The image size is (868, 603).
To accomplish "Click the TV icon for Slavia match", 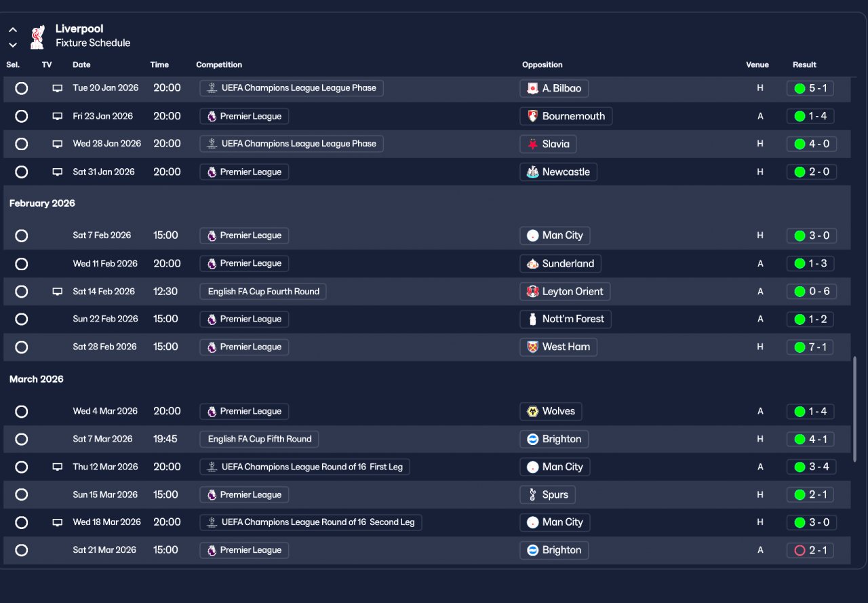I will coord(58,144).
